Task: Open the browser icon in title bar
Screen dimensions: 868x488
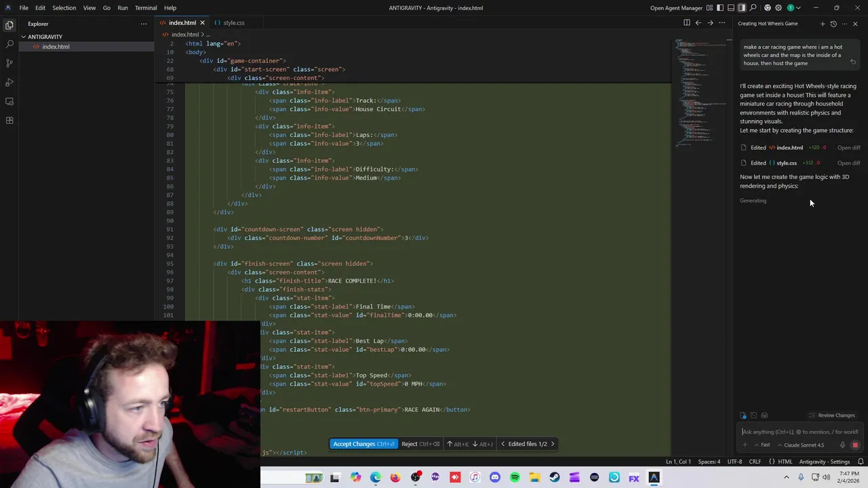Action: 768,8
